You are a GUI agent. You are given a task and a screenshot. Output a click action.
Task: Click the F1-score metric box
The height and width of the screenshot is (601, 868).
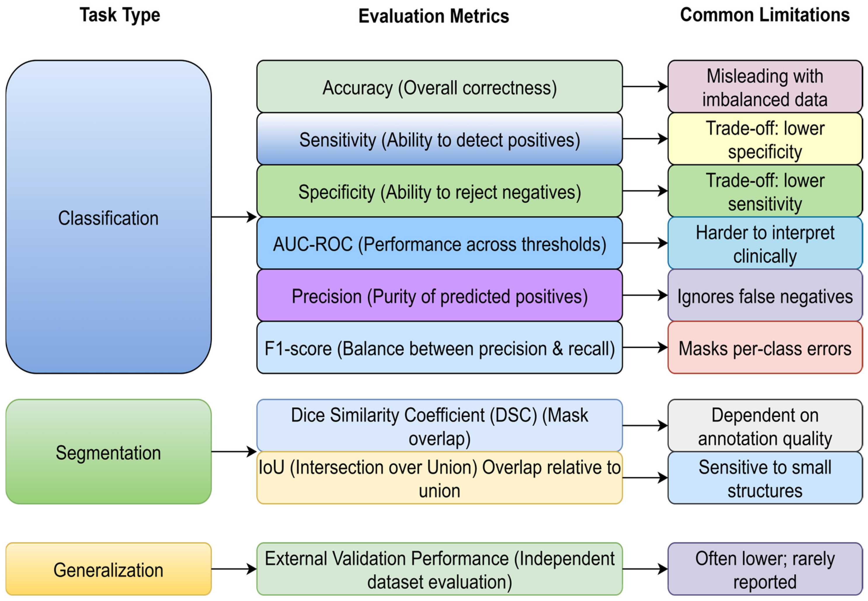pos(439,348)
